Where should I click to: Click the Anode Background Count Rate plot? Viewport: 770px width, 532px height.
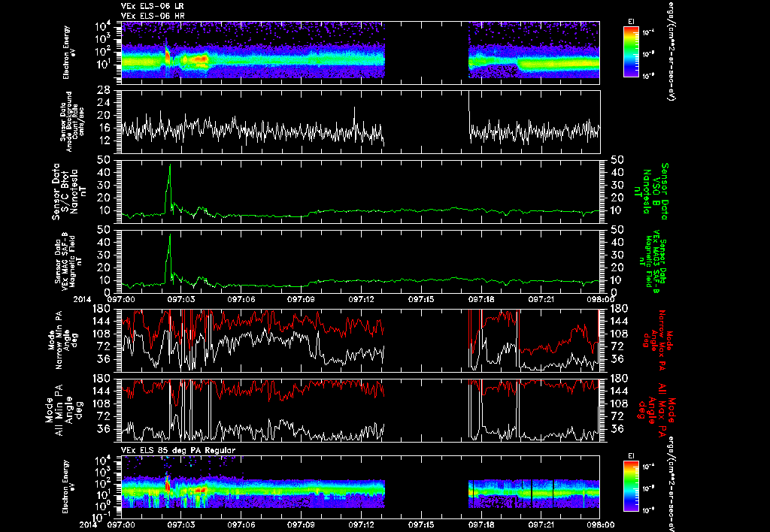[x=360, y=122]
